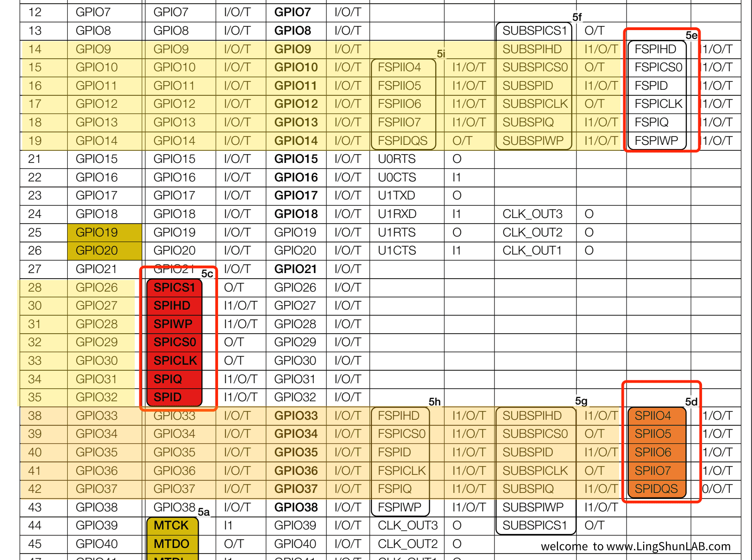Select the bold GPIO38 cell
This screenshot has width=752, height=560.
296,507
